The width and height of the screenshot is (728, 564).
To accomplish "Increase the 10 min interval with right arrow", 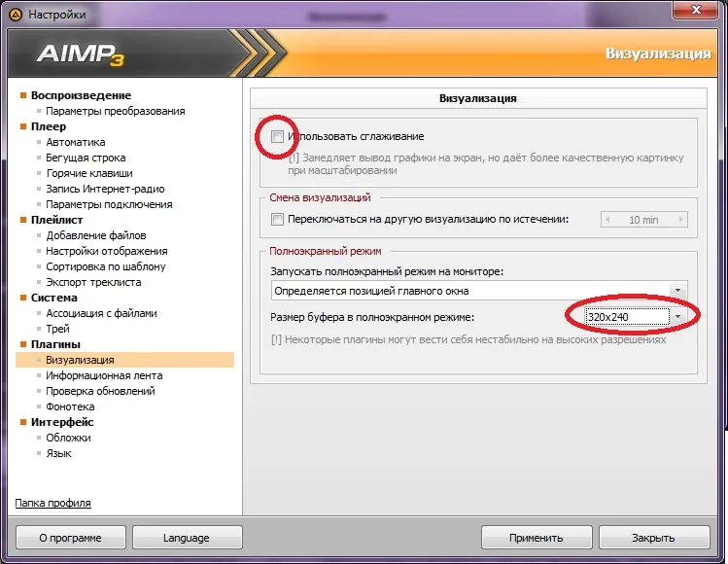I will click(x=681, y=220).
